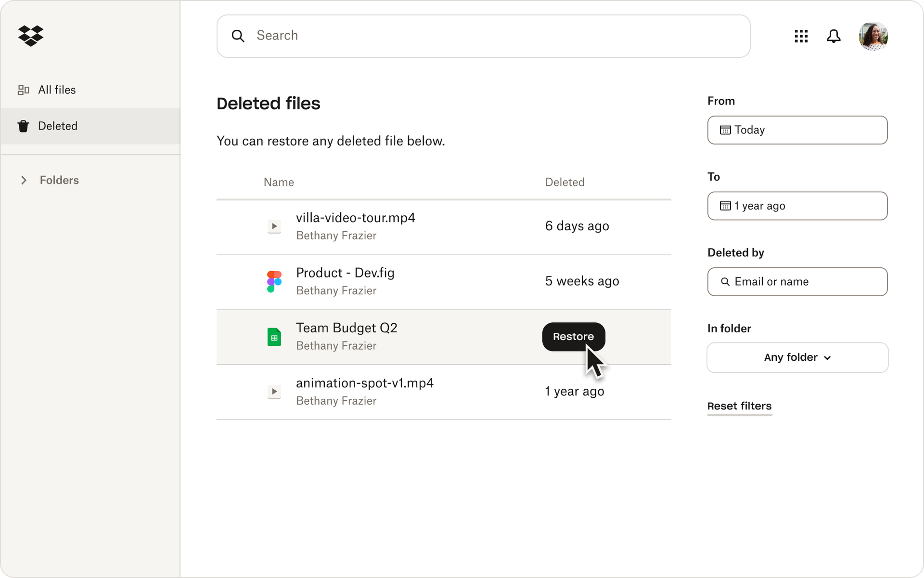Go to All files
This screenshot has height=578, width=924.
(56, 90)
